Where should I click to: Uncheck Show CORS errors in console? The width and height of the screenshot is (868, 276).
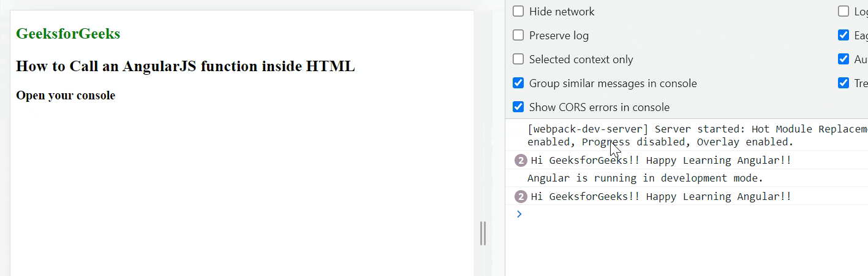point(518,107)
